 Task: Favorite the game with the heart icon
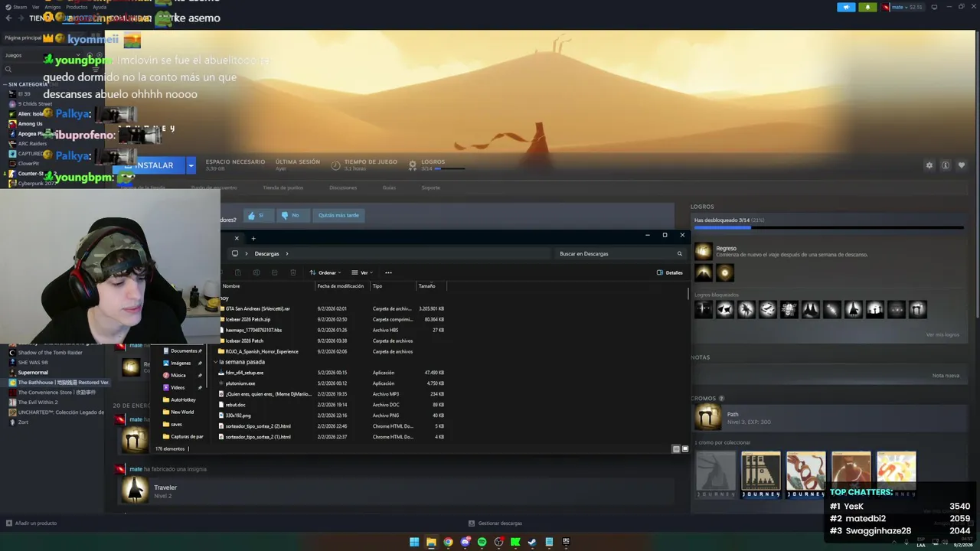pos(962,165)
